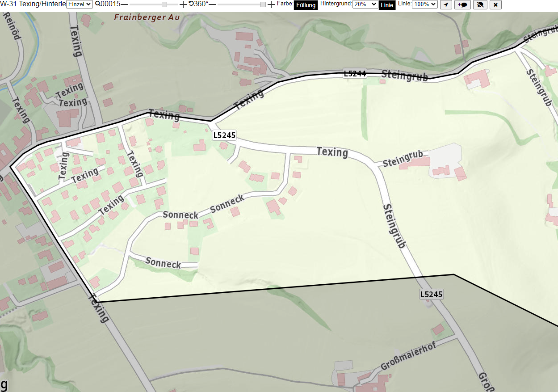This screenshot has width=558, height=392.
Task: Open the Linie 100% dropdown
Action: [424, 4]
